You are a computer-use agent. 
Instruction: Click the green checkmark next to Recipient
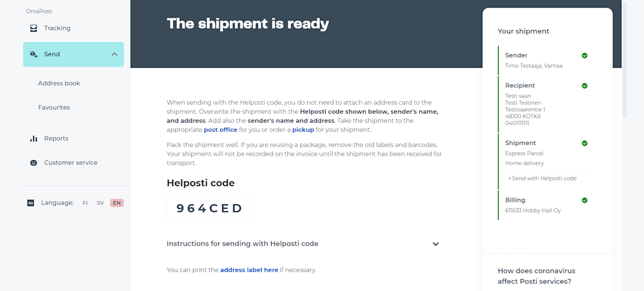(x=584, y=85)
